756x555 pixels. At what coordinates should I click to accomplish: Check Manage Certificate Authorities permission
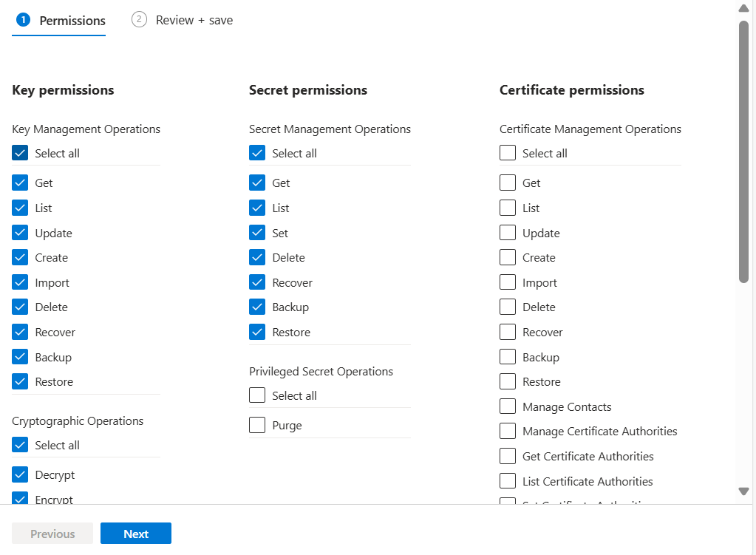pos(508,432)
